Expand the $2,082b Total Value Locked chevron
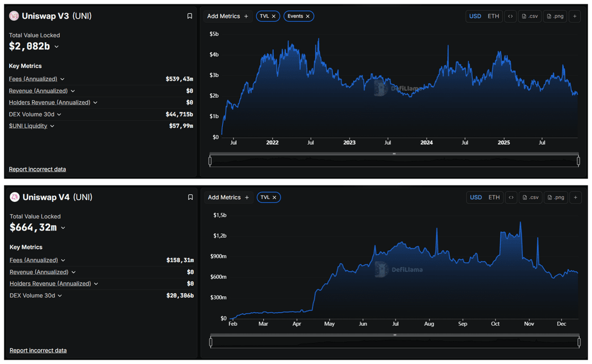Viewport: 592px width, 364px height. pyautogui.click(x=57, y=47)
